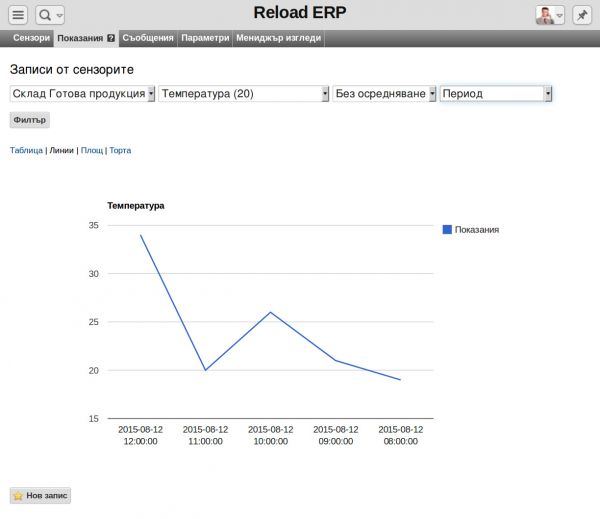Expand the Склад Готова продукция dropdown

(x=82, y=93)
